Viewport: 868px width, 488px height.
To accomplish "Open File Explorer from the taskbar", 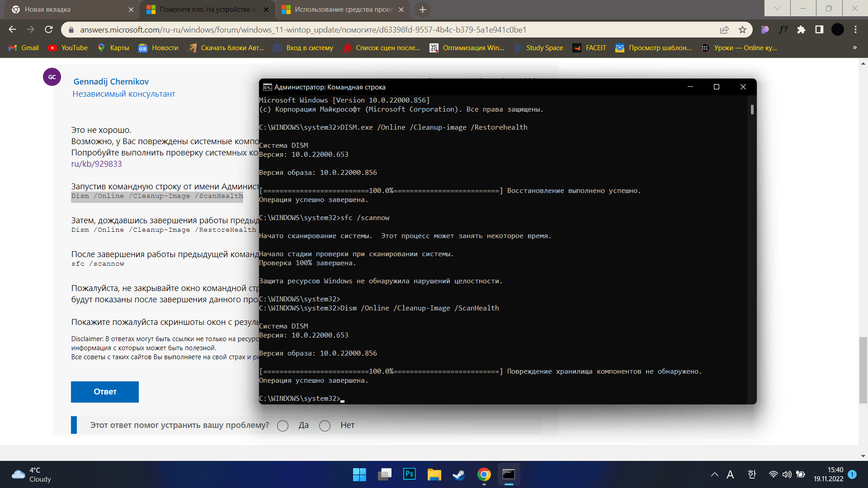I will [434, 474].
